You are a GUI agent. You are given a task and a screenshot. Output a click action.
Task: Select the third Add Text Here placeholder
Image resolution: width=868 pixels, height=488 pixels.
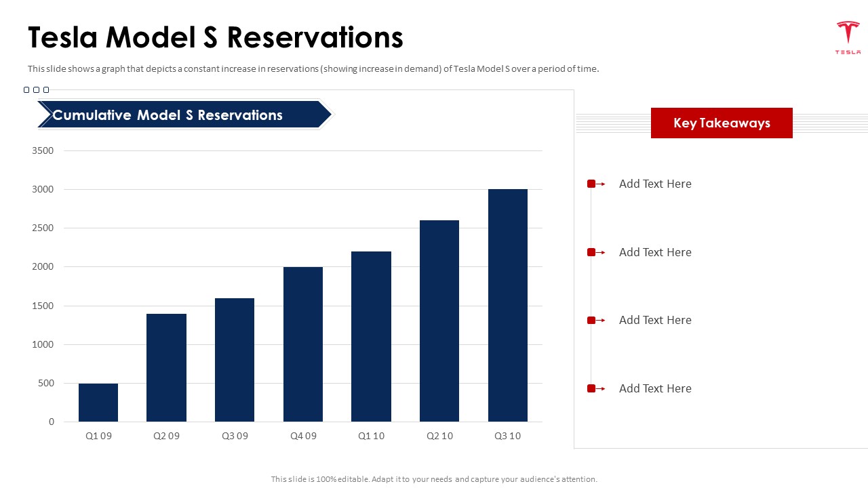point(655,320)
